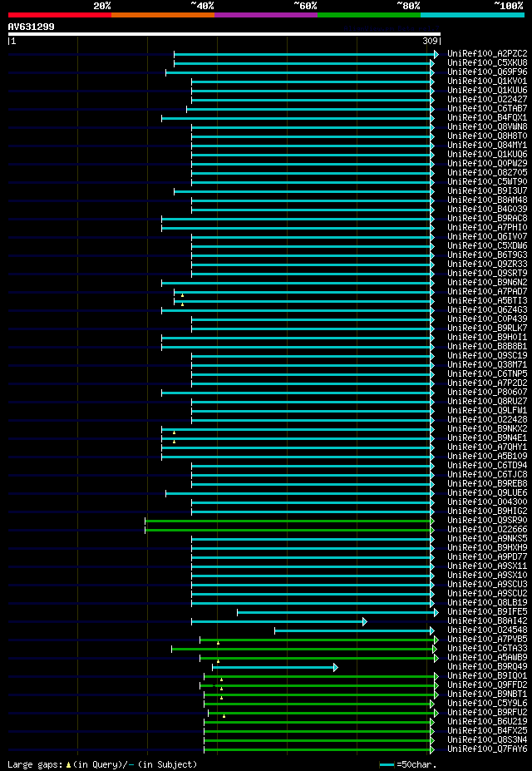Screen dimensions: 532x771
Task: Select the UniRef100_C5Y9L6 label
Action: (487, 703)
